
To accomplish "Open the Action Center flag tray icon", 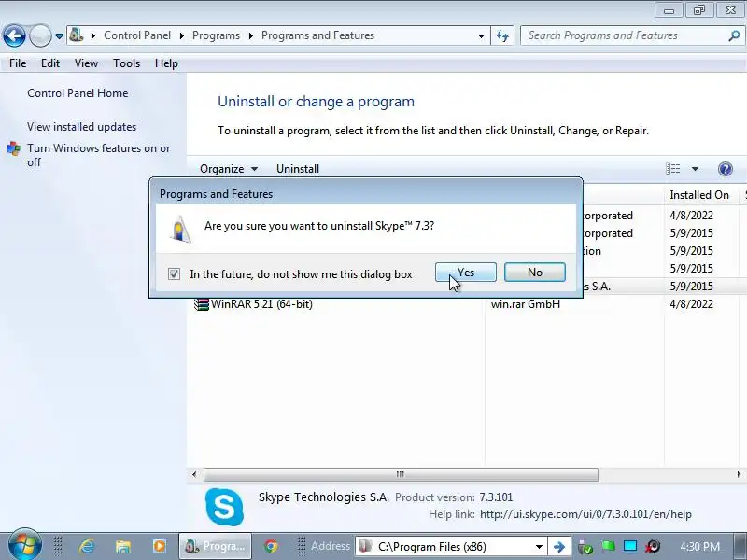I will (608, 547).
